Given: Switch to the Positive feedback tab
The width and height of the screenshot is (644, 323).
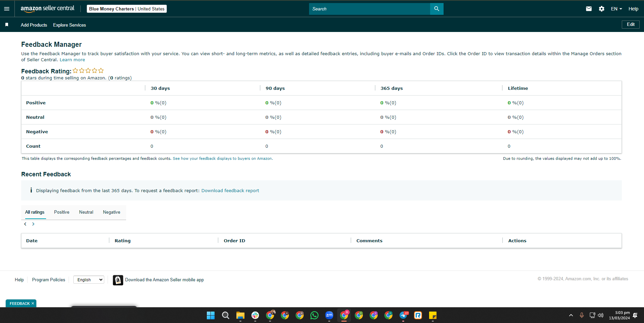Looking at the screenshot, I should pos(62,212).
